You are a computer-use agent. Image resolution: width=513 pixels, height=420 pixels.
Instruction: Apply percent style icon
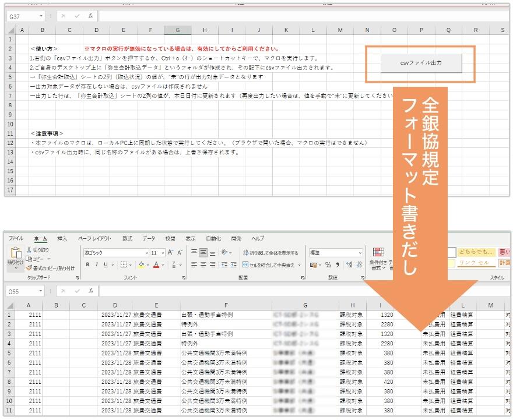pos(328,265)
